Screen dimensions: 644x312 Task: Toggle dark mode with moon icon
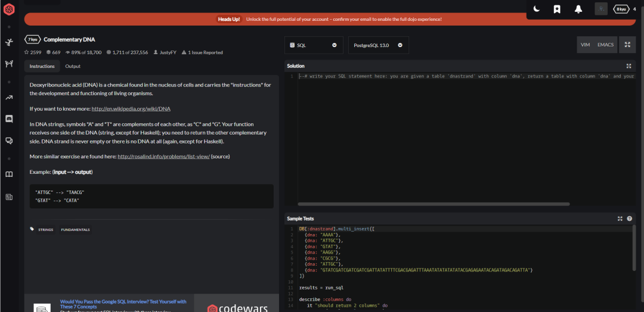click(x=536, y=9)
